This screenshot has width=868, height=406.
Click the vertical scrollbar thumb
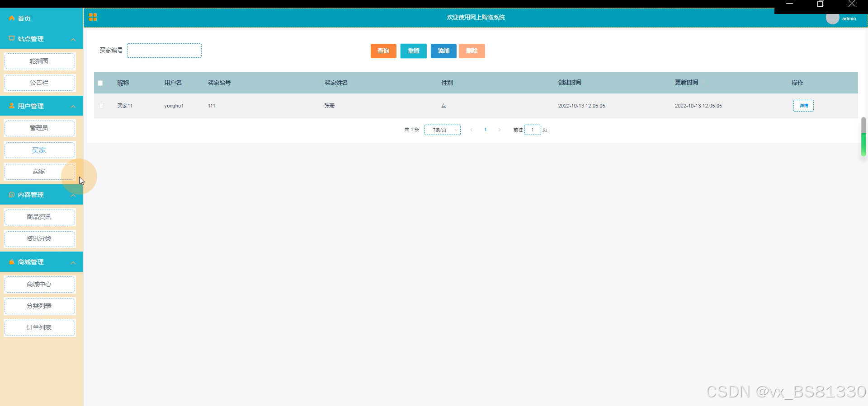pos(863,137)
